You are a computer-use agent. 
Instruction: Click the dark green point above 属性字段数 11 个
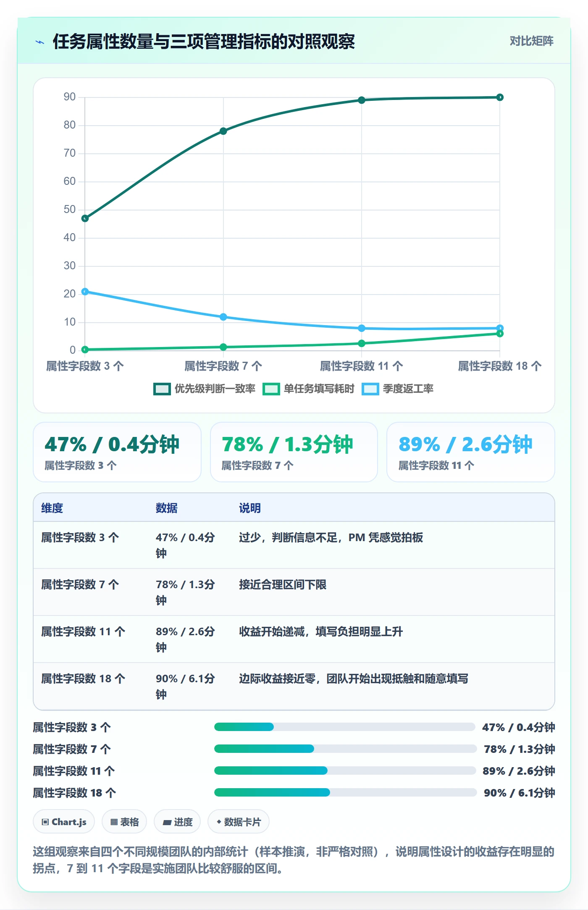(362, 100)
